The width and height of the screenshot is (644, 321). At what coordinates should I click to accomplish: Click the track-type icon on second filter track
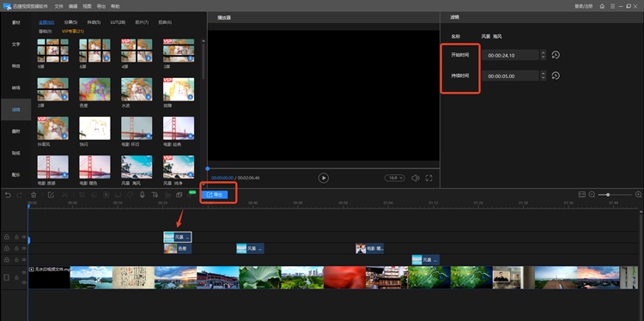click(x=7, y=248)
